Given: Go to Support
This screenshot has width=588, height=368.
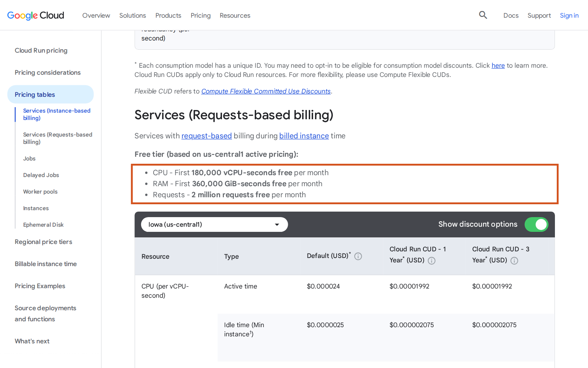Looking at the screenshot, I should click(539, 15).
